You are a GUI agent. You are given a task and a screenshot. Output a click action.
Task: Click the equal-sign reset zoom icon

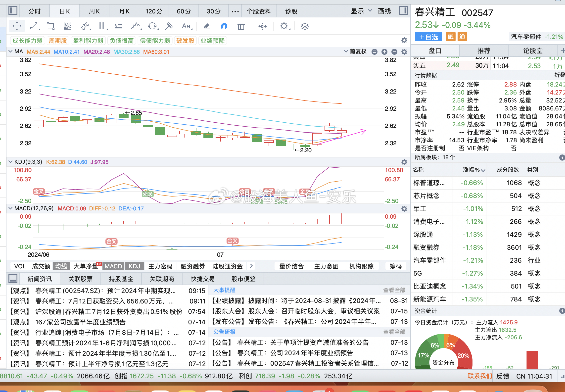(375, 52)
